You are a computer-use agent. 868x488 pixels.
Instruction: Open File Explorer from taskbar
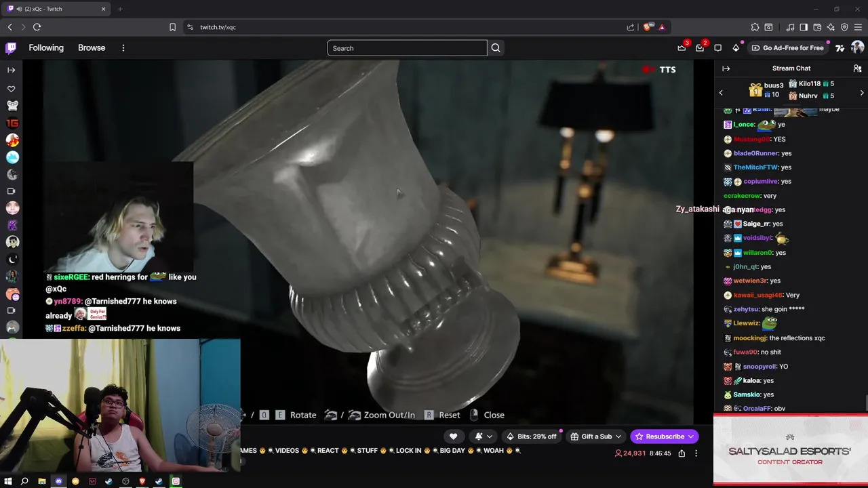pyautogui.click(x=41, y=481)
